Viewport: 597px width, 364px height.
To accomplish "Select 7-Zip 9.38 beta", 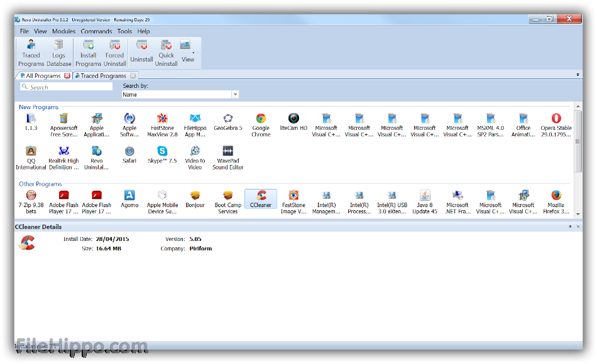I will pos(31,201).
